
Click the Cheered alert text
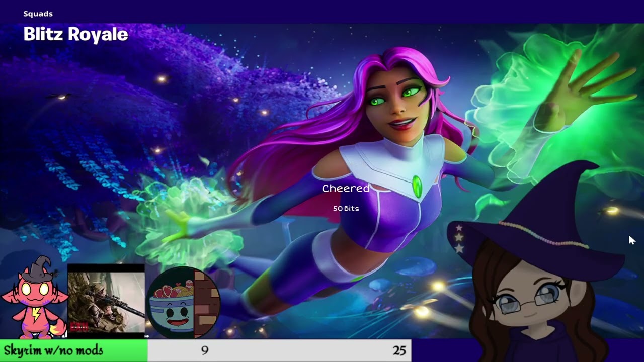346,188
